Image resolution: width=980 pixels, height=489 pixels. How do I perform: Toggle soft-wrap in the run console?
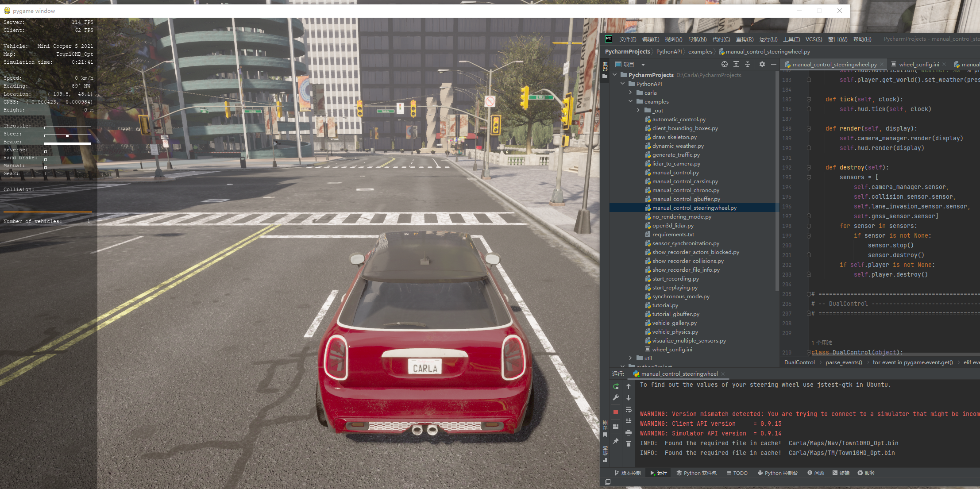point(629,410)
